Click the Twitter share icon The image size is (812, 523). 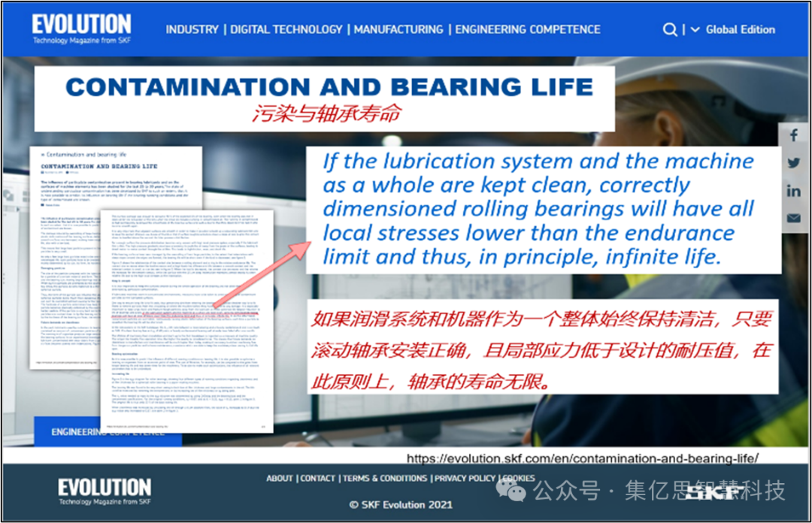794,162
